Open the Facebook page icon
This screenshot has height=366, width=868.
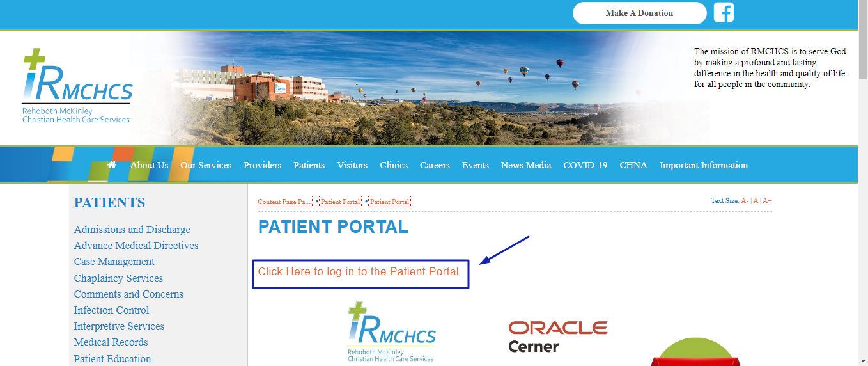click(724, 13)
